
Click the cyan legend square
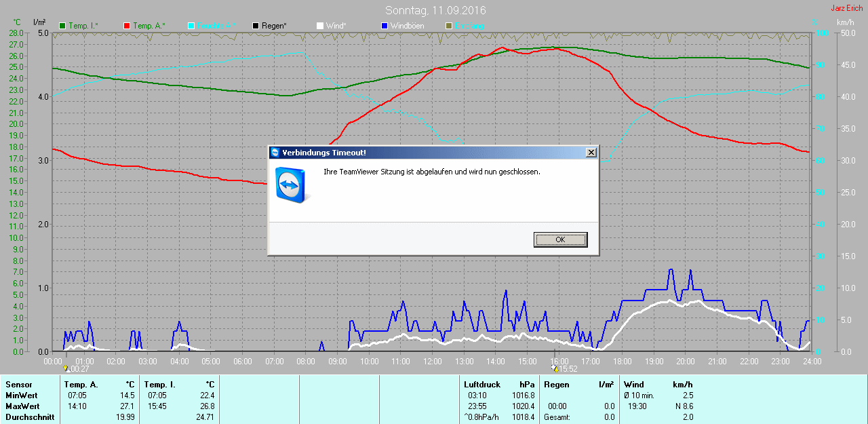[191, 26]
